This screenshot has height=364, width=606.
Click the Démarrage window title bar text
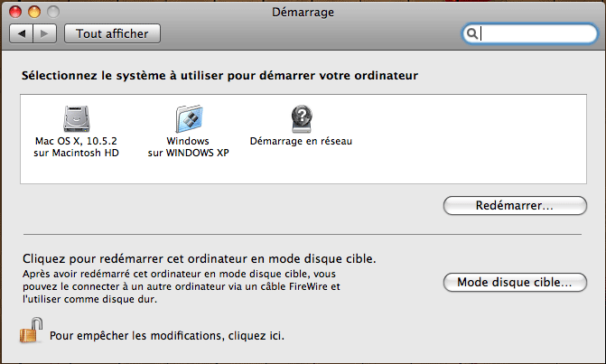click(x=303, y=12)
